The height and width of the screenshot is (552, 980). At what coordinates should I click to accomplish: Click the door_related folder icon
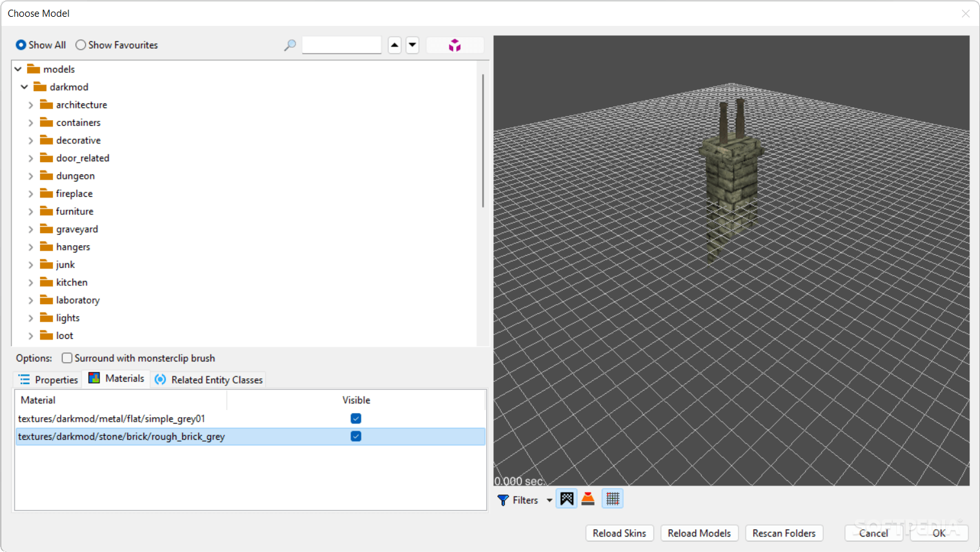point(46,158)
